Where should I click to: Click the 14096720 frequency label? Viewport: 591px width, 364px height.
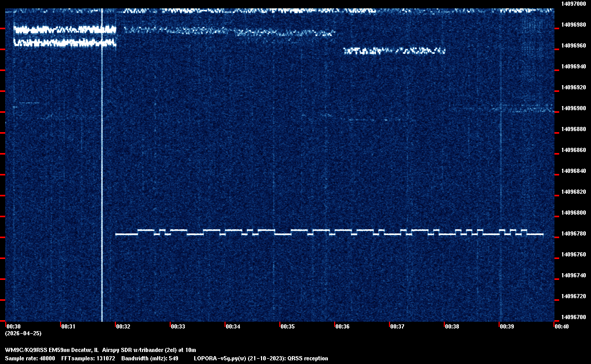coord(573,296)
